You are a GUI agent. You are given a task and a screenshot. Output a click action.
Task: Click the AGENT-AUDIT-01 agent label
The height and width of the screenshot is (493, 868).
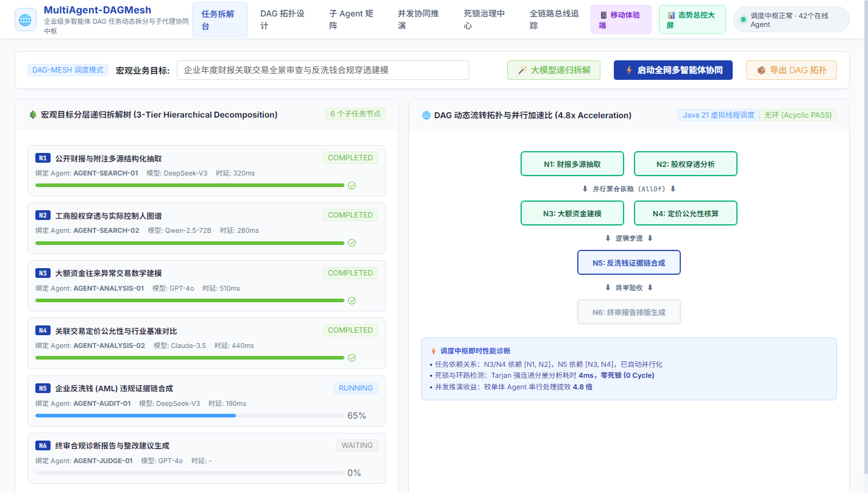click(102, 403)
